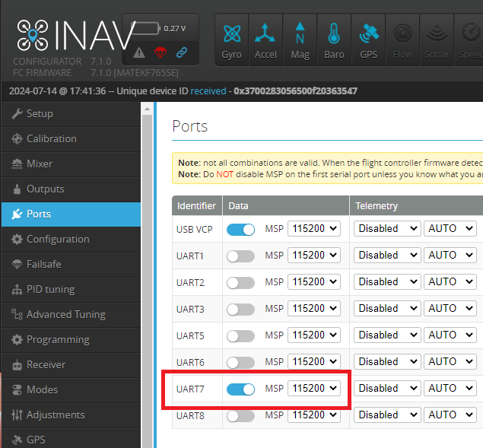Open the GPS sidebar tab
The width and height of the screenshot is (483, 448).
pos(71,439)
